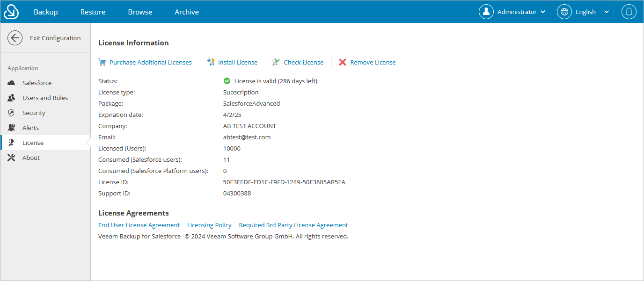Open the About page
644x281 pixels.
coord(45,158)
